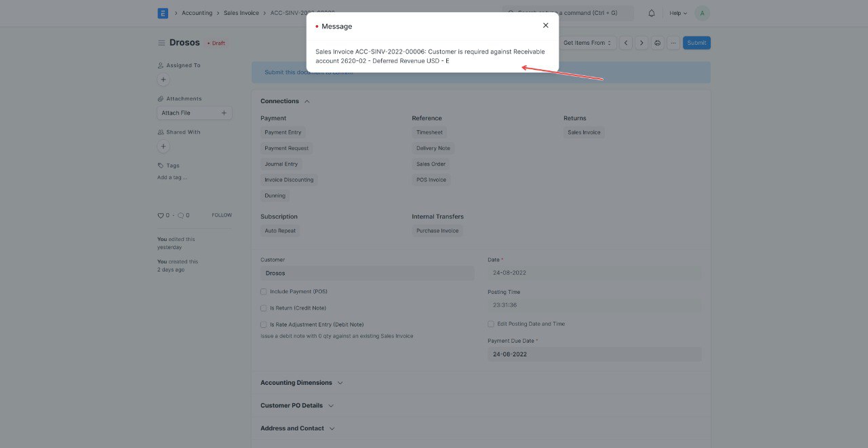Print the invoice using the printer icon
Screen dimensions: 868x448
click(x=657, y=42)
